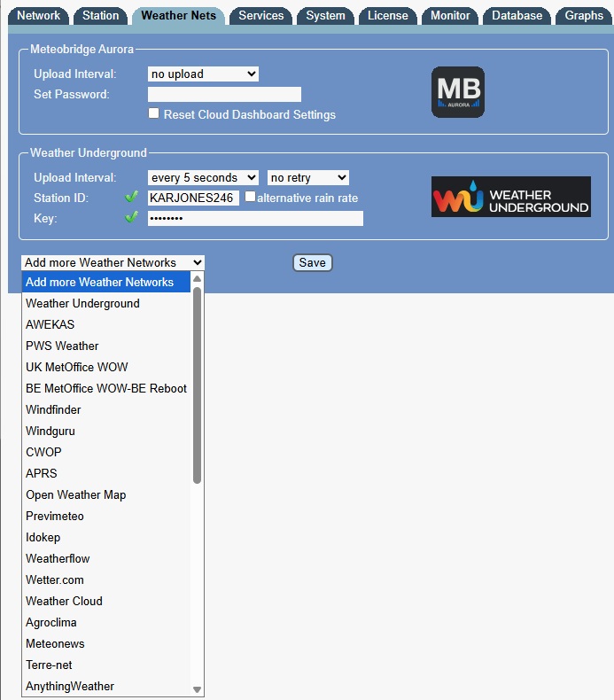Toggle the alternative rain rate checkbox
The width and height of the screenshot is (614, 700).
click(250, 197)
